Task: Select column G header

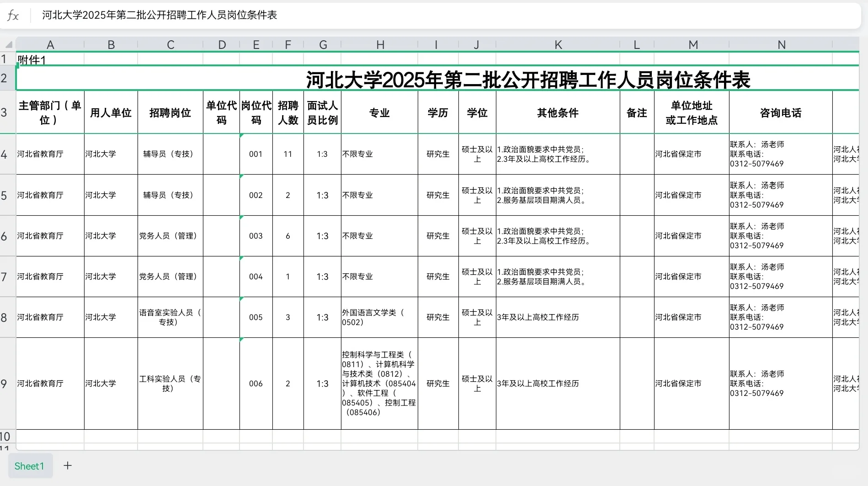Action: click(323, 44)
